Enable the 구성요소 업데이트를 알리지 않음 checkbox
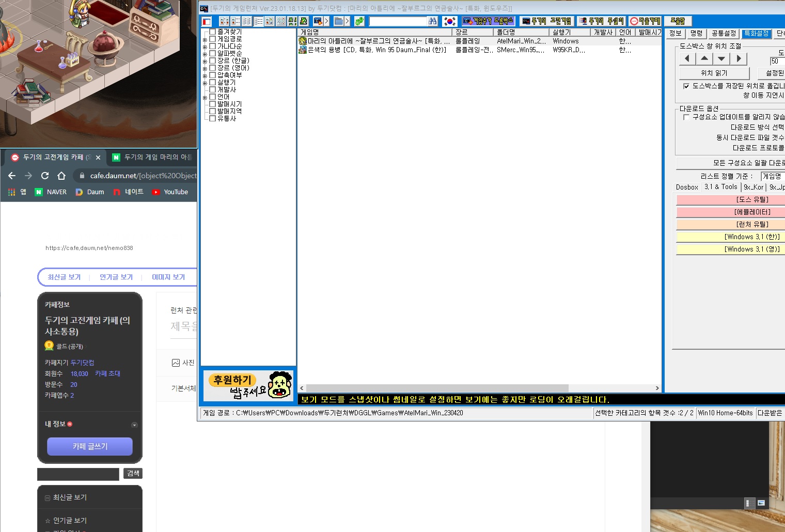This screenshot has width=785, height=532. tap(686, 117)
